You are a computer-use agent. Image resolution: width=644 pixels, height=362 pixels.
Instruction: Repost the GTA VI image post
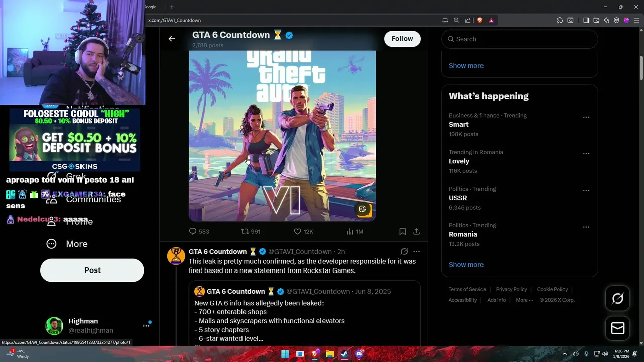point(251,232)
